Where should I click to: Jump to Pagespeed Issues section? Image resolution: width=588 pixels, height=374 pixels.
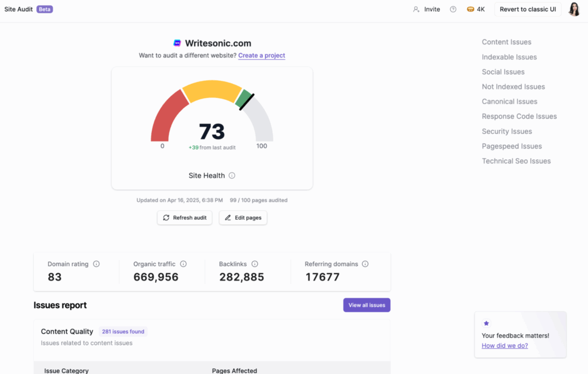click(x=512, y=146)
